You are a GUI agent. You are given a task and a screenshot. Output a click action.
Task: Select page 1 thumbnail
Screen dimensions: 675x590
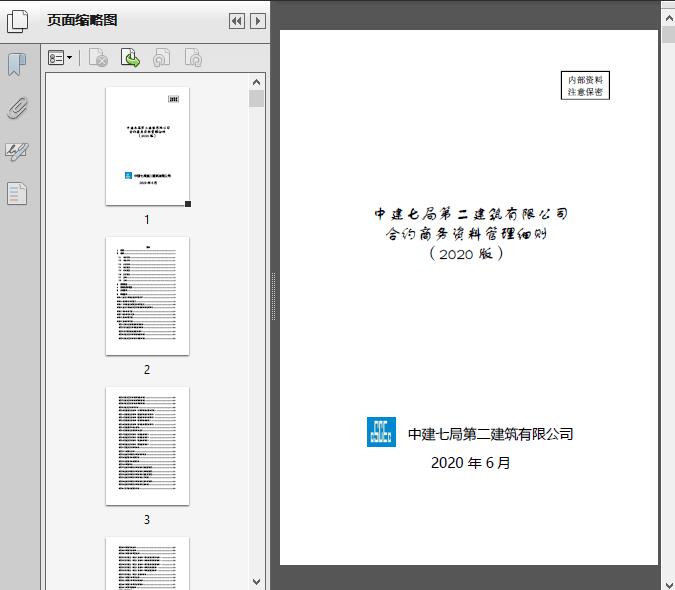click(147, 146)
